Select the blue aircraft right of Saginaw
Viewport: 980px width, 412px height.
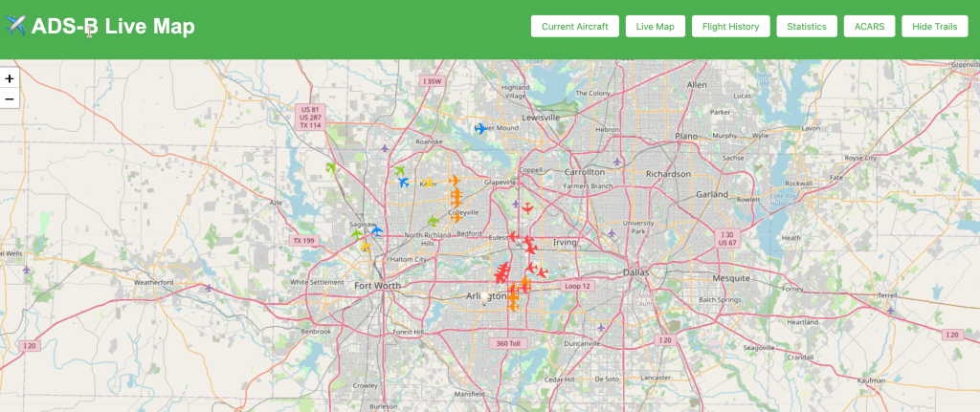(x=376, y=230)
